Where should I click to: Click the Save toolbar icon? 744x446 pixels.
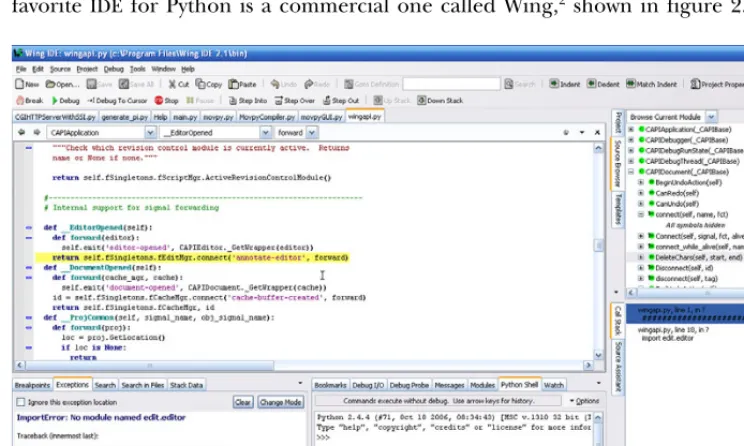tap(92, 84)
